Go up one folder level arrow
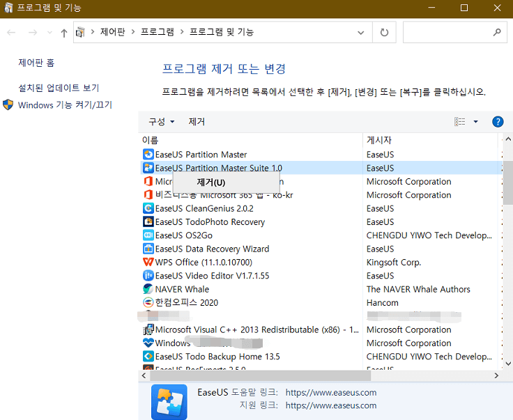This screenshot has height=420, width=513. point(64,33)
